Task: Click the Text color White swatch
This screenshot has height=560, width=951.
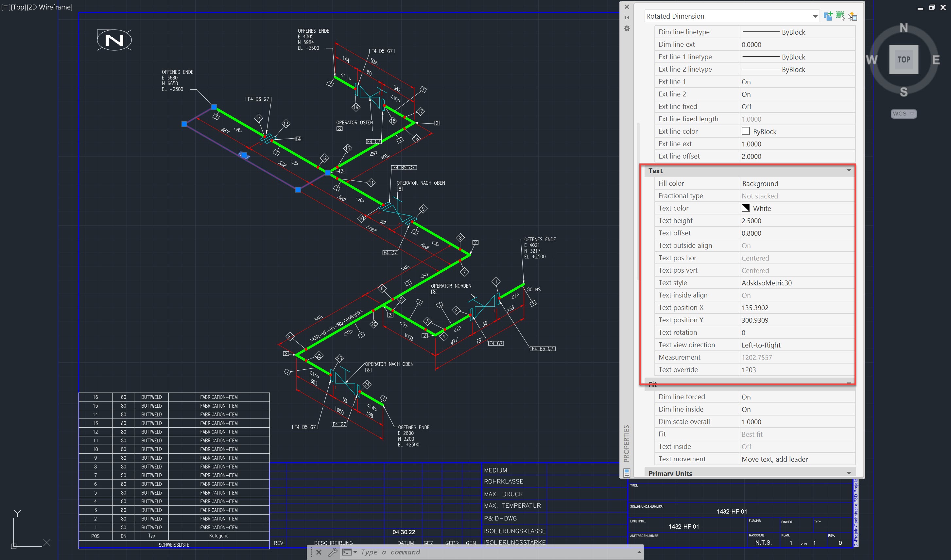Action: click(x=746, y=208)
